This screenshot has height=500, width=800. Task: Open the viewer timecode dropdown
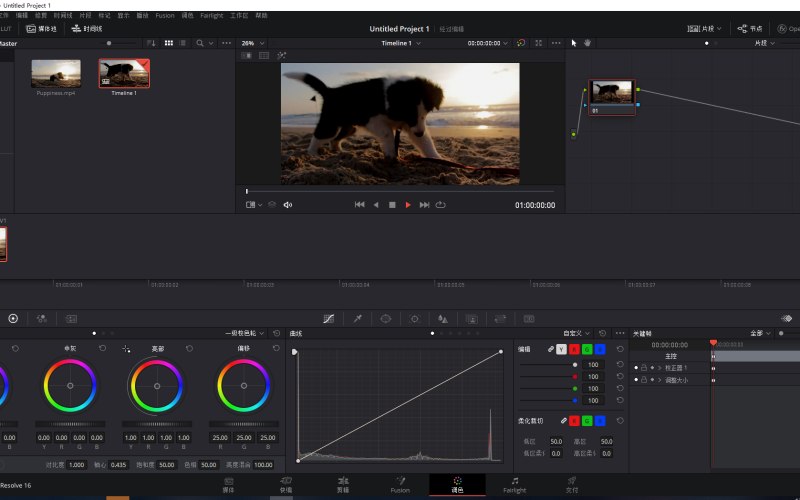[x=488, y=43]
